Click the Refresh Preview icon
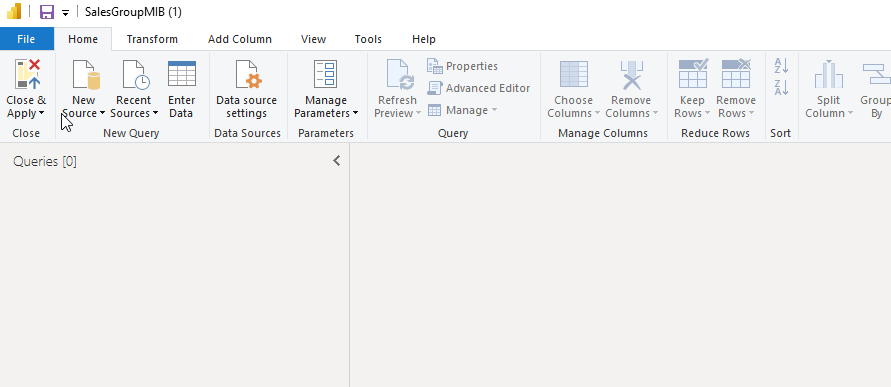The image size is (891, 387). (x=400, y=74)
